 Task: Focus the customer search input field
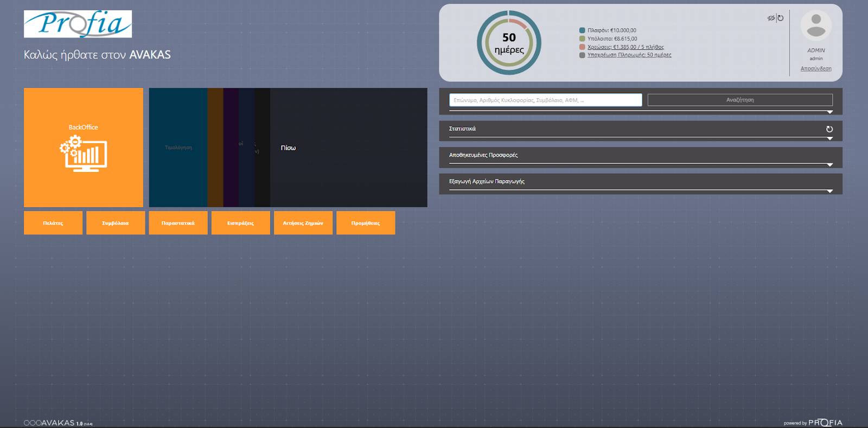545,100
